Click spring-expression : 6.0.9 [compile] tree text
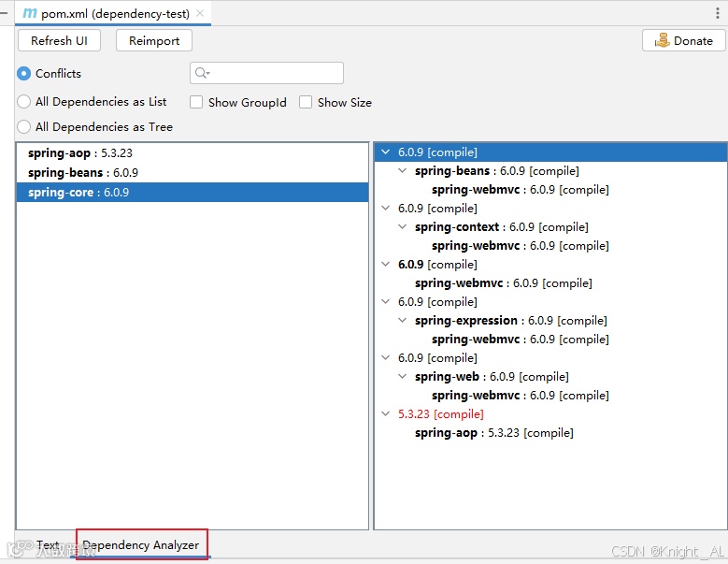Viewport: 728px width, 564px height. click(x=510, y=320)
